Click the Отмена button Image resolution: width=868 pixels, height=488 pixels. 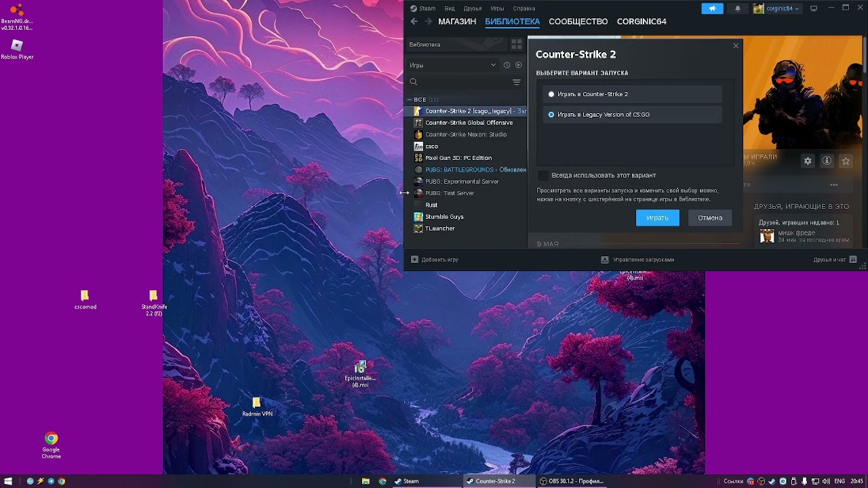710,218
